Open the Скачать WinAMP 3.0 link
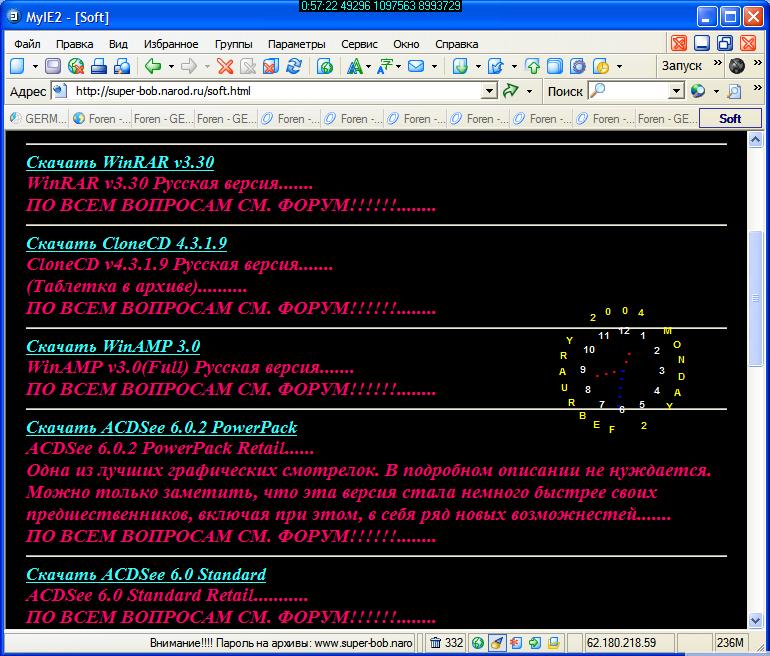Screen dimensions: 770x656 (x=113, y=346)
